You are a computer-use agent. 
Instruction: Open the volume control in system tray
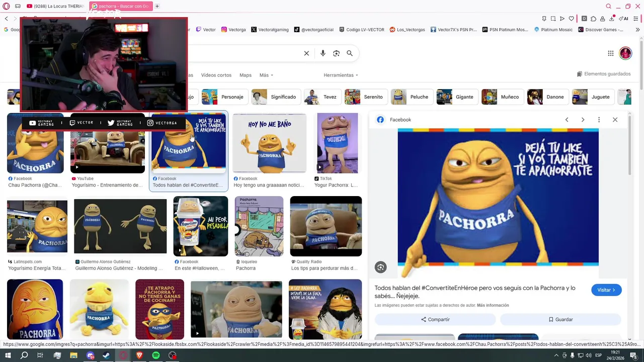click(x=588, y=355)
